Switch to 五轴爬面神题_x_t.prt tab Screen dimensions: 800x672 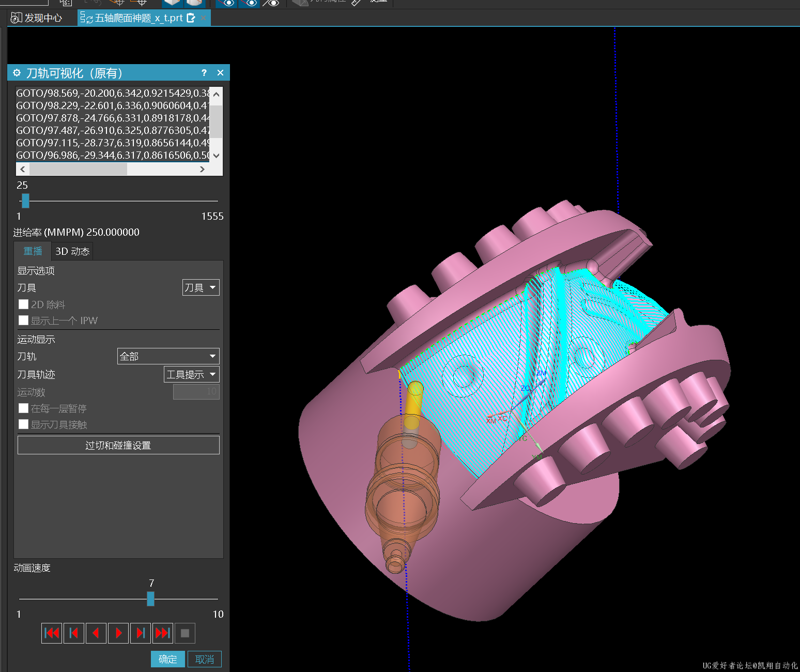(x=138, y=18)
